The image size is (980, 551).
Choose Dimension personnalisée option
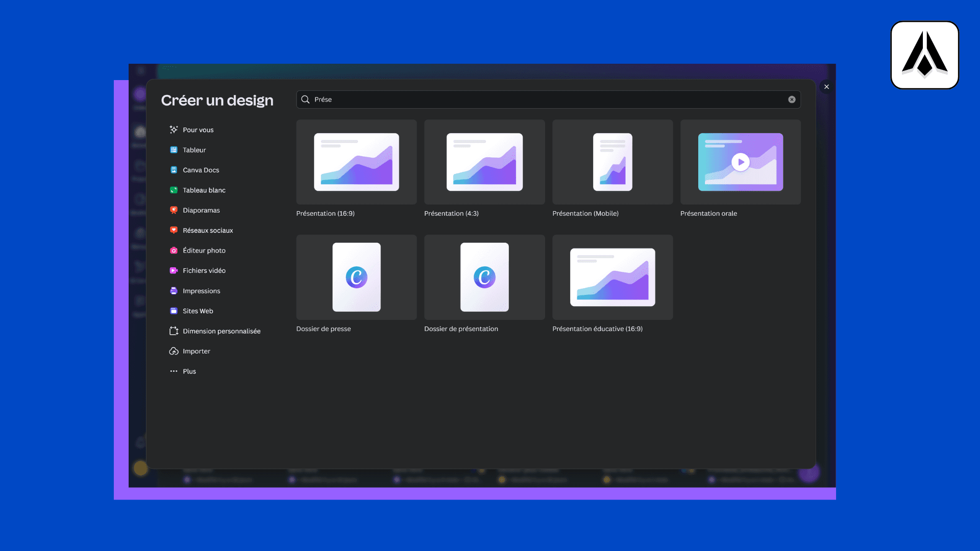[x=221, y=331]
